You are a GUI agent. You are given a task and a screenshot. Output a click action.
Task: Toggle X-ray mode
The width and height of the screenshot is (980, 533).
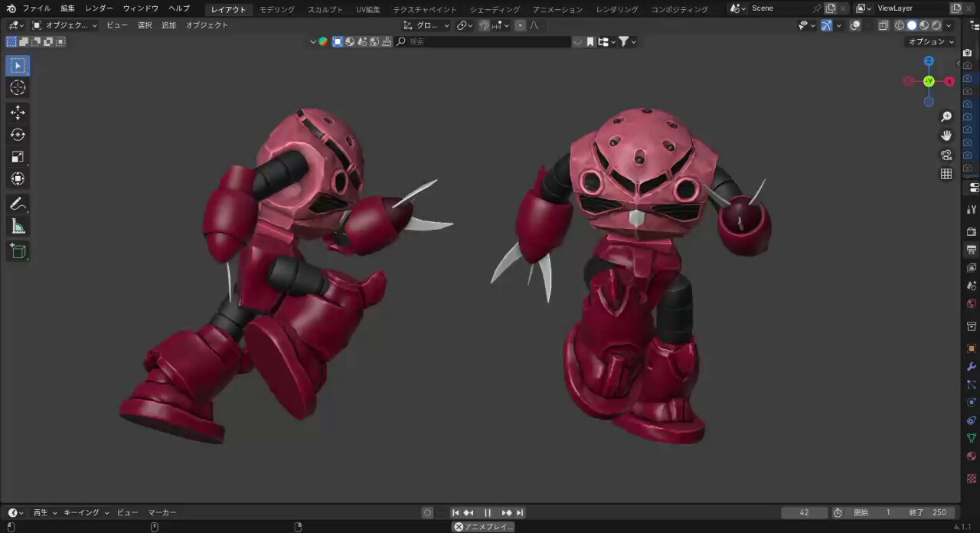[883, 25]
